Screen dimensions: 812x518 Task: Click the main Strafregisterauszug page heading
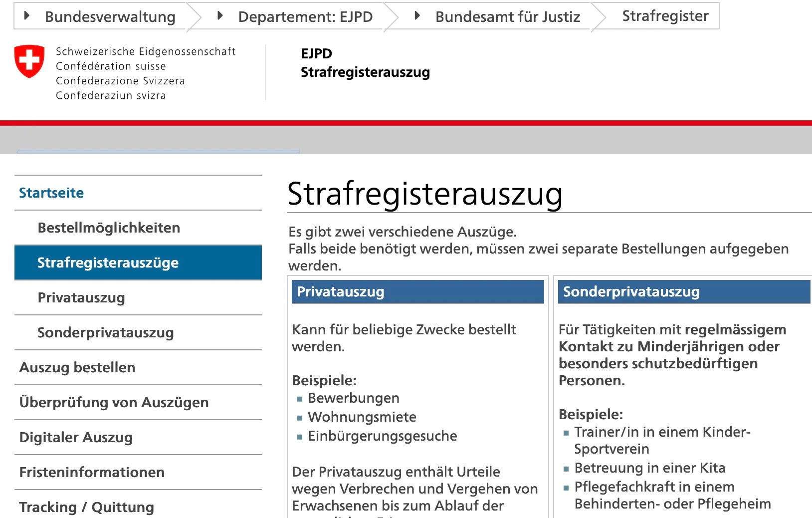click(425, 194)
